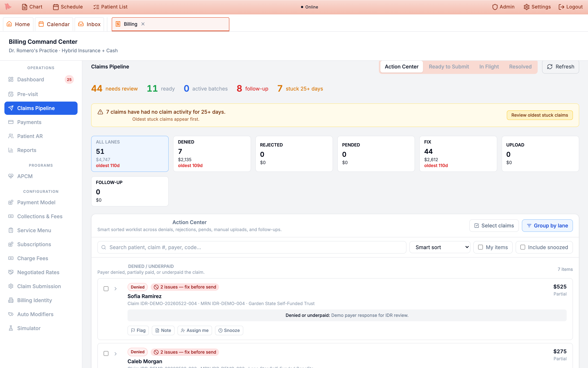588x368 pixels.
Task: Click Review oldest stuck claims
Action: (x=539, y=115)
